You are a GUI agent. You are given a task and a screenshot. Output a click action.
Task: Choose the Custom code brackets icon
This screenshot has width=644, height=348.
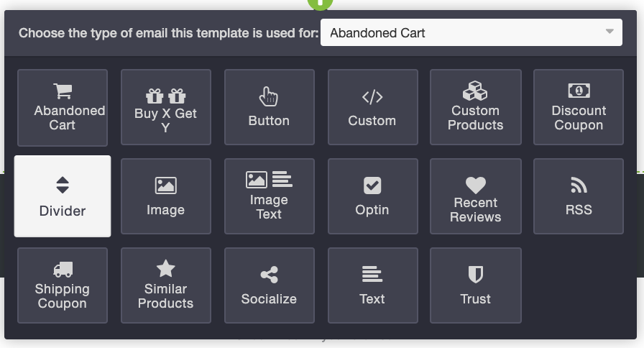tap(372, 97)
